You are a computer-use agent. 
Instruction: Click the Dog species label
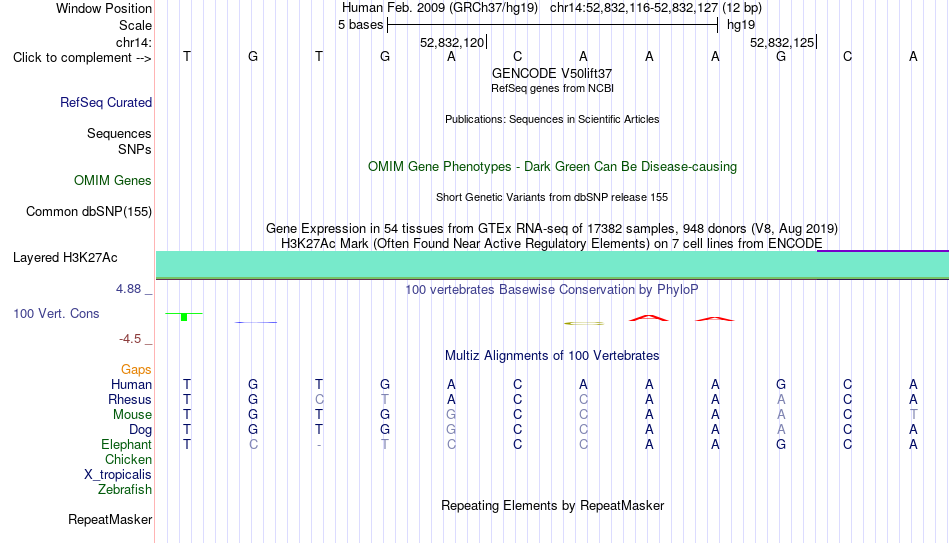pos(141,430)
